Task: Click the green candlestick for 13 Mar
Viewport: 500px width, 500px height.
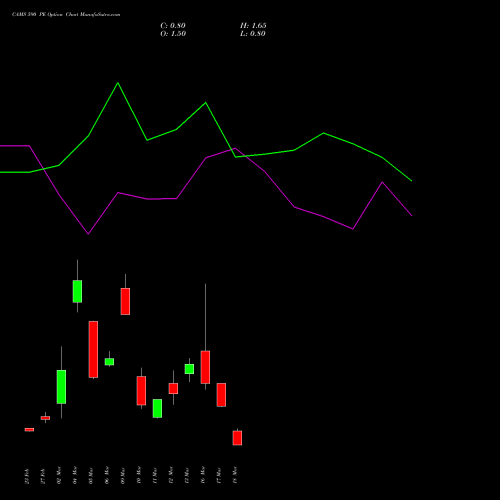Action: click(189, 369)
